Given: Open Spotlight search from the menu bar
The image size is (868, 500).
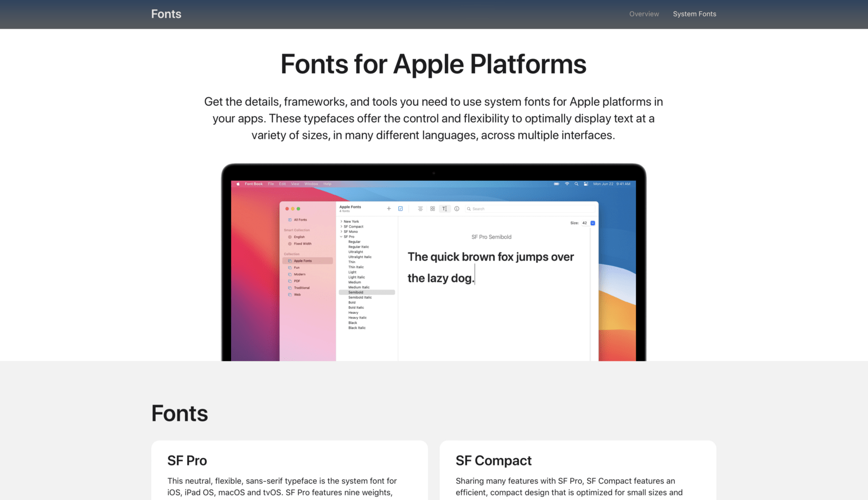Looking at the screenshot, I should tap(577, 184).
